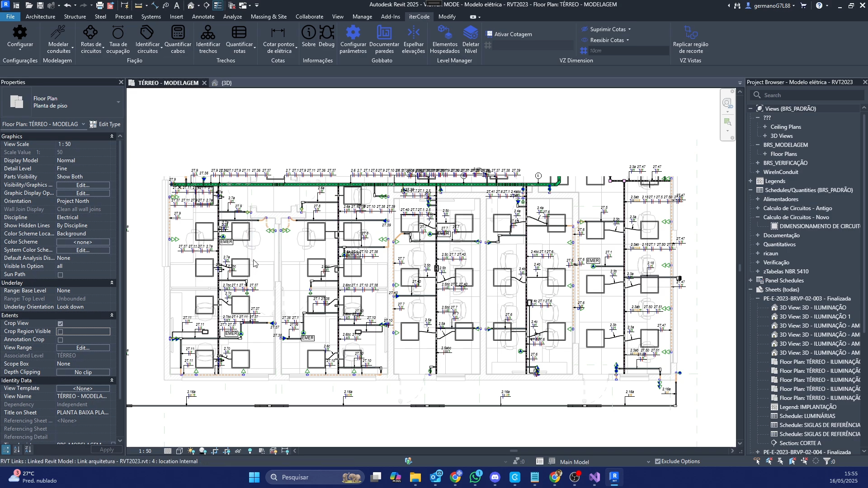Image resolution: width=868 pixels, height=488 pixels.
Task: Click the Edit Type button
Action: (x=105, y=124)
